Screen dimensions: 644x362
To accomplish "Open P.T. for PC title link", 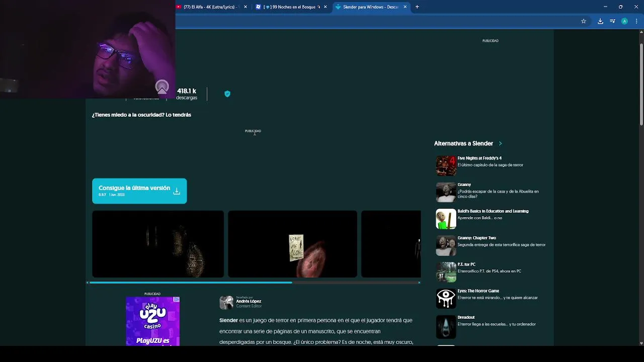I will (x=466, y=264).
